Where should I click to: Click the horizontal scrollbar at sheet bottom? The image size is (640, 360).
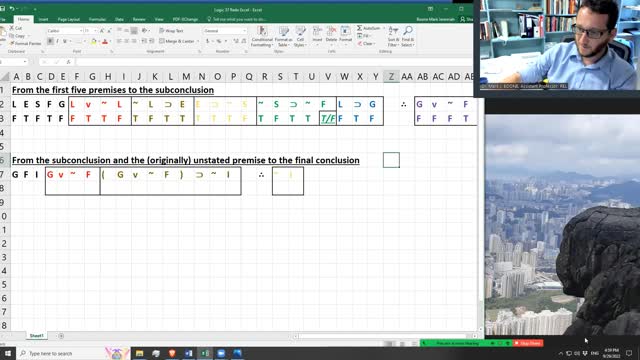[x=383, y=336]
